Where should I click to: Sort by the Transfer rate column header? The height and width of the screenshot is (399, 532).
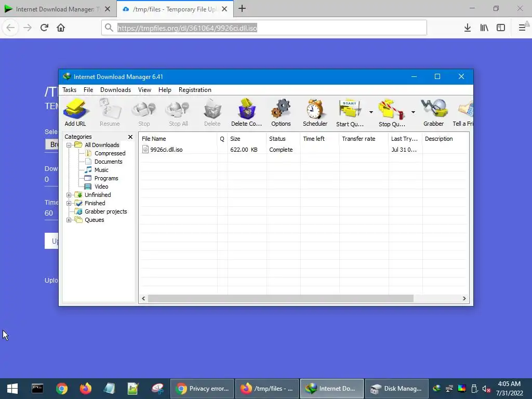click(363, 139)
